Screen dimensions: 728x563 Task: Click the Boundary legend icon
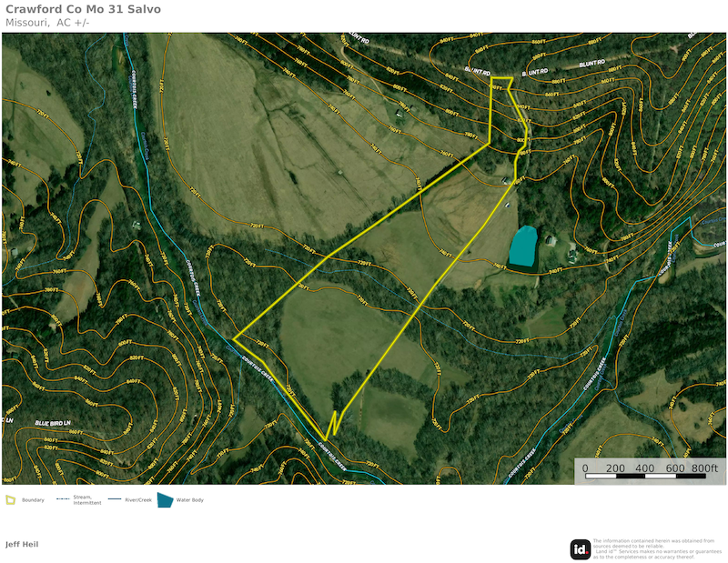tap(11, 499)
